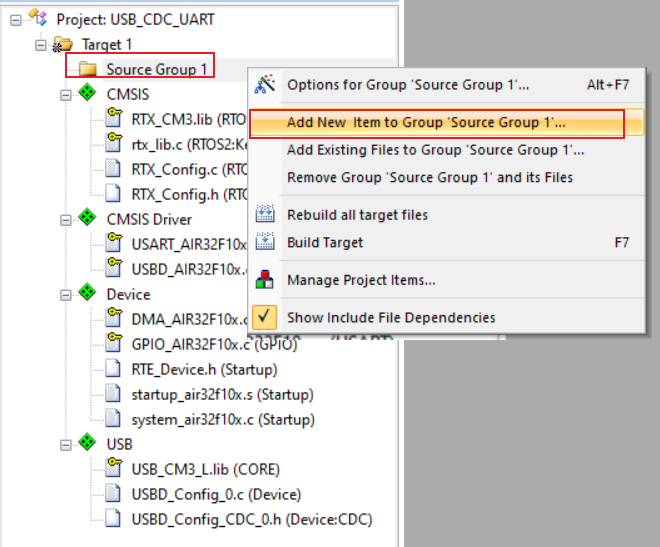Image resolution: width=660 pixels, height=547 pixels.
Task: Click the file icon of USBD_Config_0.c
Action: pos(113,494)
